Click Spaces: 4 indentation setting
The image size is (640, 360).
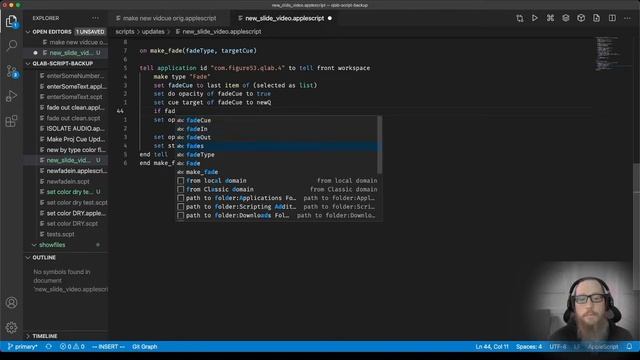[529, 347]
